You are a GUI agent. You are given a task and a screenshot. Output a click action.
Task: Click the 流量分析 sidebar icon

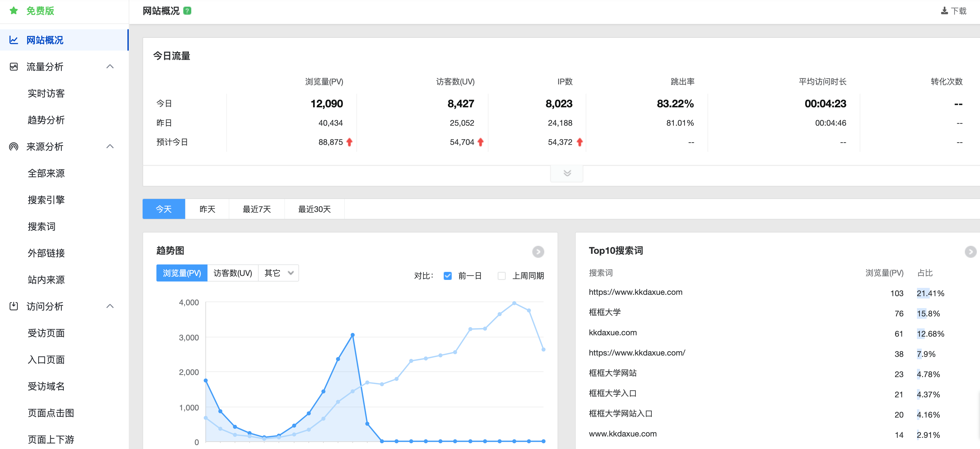tap(14, 67)
